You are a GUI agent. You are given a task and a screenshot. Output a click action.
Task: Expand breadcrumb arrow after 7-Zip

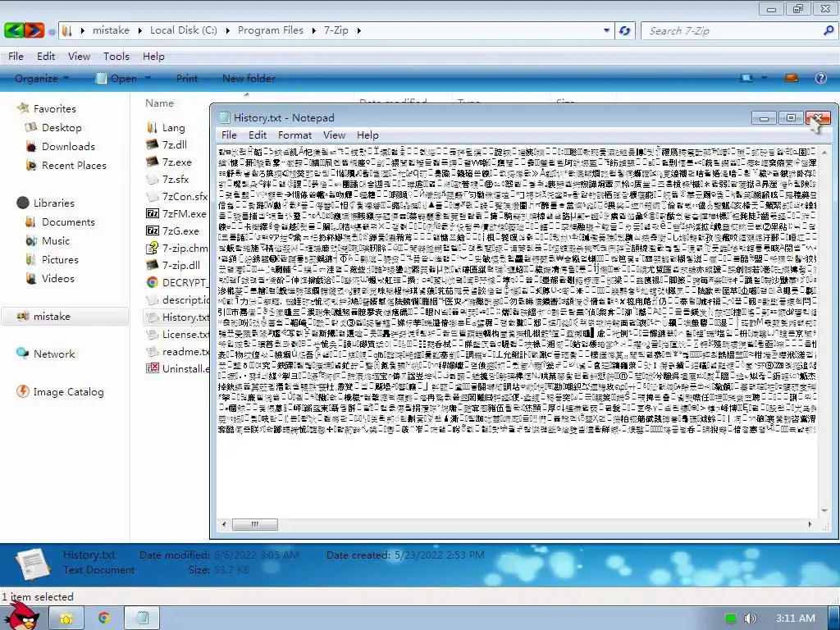358,30
